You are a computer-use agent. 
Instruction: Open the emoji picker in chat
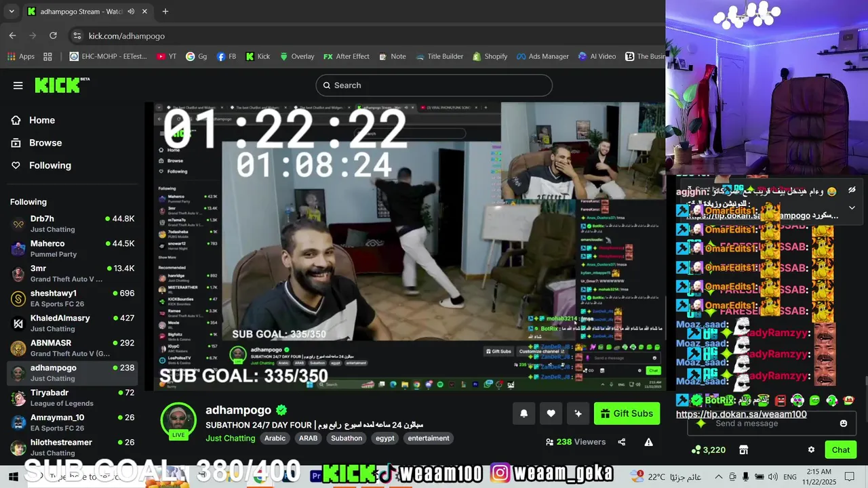[844, 424]
